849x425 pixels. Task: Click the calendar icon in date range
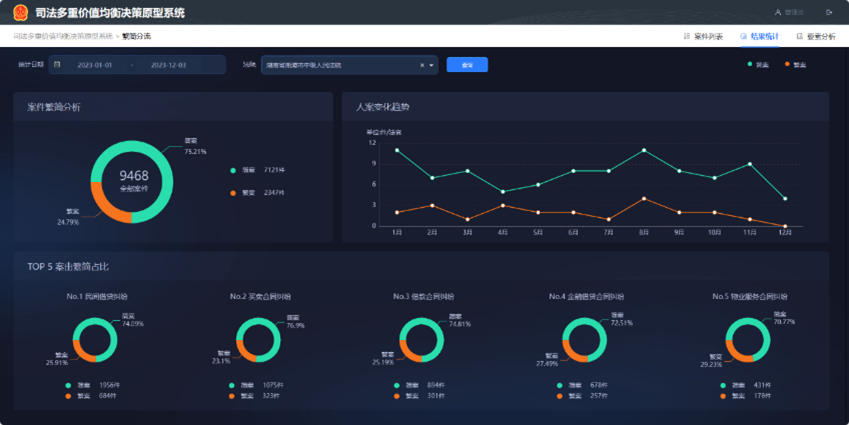coord(57,65)
